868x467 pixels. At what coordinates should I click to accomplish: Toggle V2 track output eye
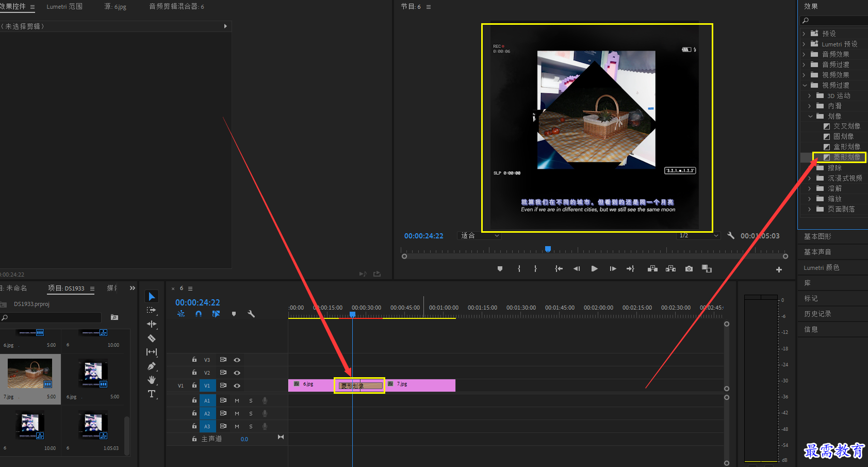(237, 373)
